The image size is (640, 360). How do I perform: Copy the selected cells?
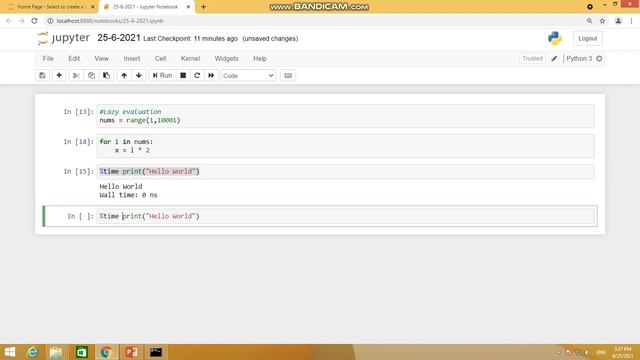tap(91, 76)
